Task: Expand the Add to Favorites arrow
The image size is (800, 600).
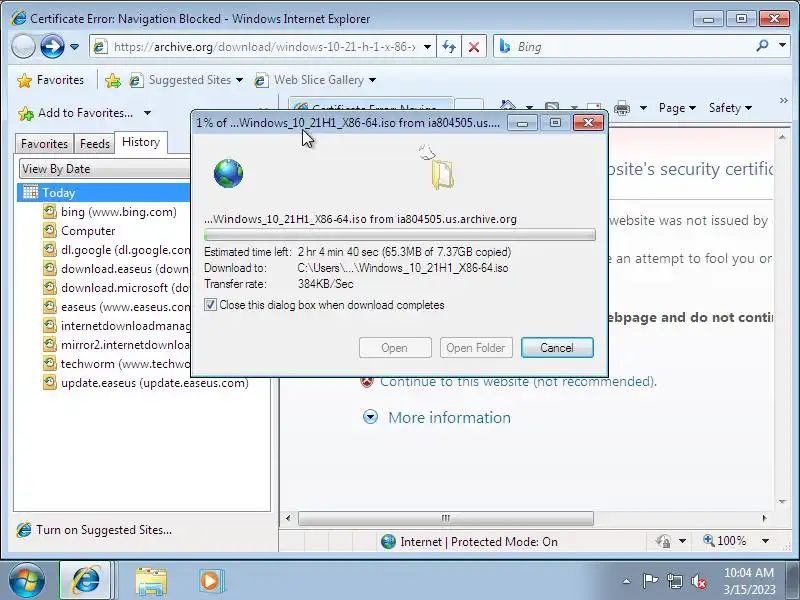Action: click(x=147, y=113)
